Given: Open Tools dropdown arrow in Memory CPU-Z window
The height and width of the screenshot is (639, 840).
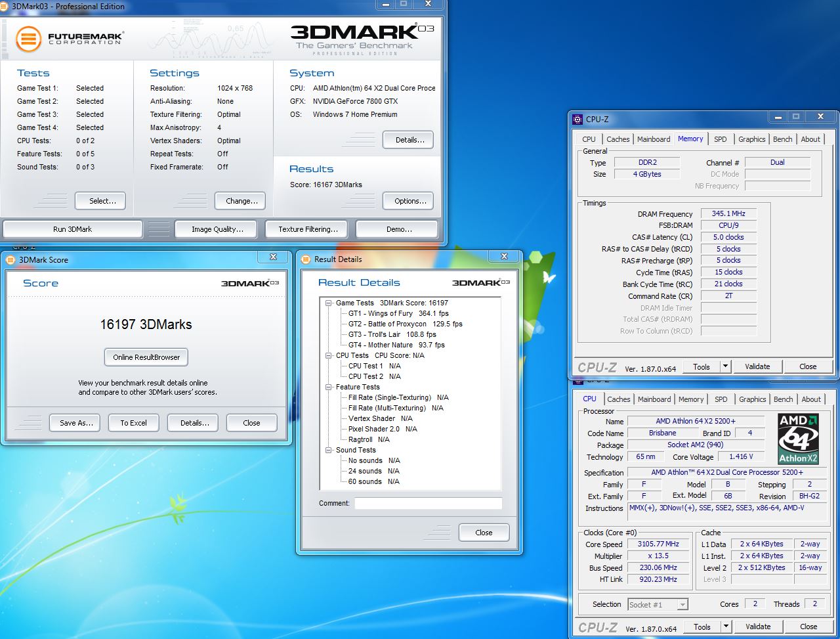Looking at the screenshot, I should coord(725,366).
